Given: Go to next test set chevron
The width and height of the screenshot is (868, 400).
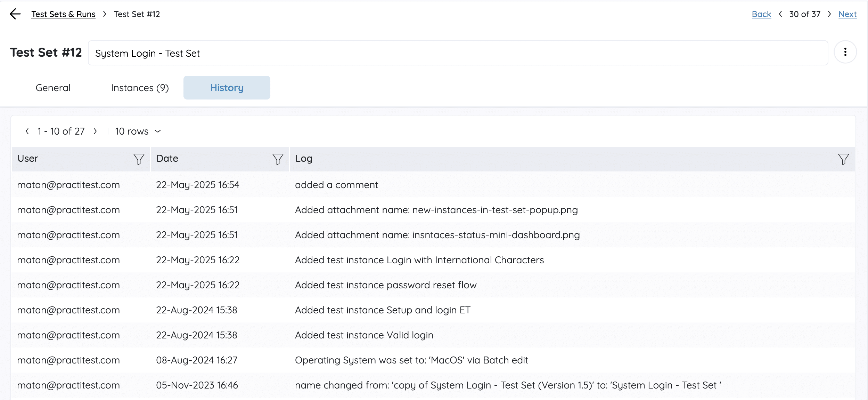Looking at the screenshot, I should [829, 14].
